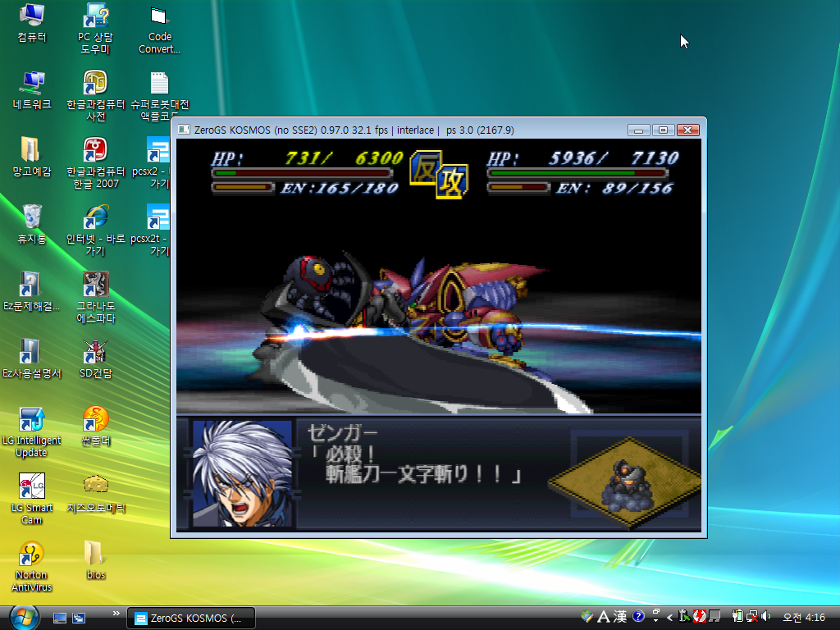
Task: Close the ZeroGS KOSMOS window
Action: [x=688, y=130]
